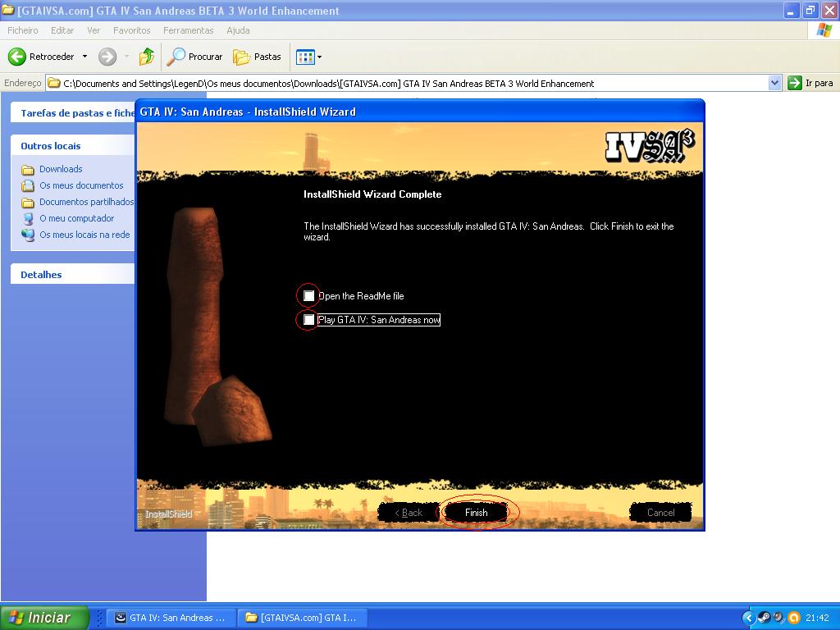Click the IVSA³ logo in the wizard
This screenshot has width=840, height=630.
pyautogui.click(x=650, y=146)
